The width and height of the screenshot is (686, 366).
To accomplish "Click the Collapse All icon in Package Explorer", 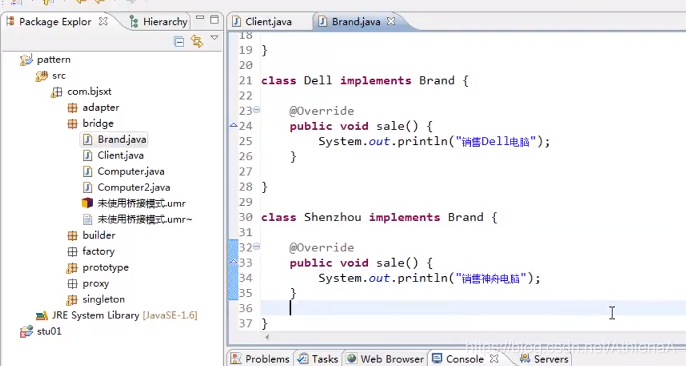I will (179, 42).
